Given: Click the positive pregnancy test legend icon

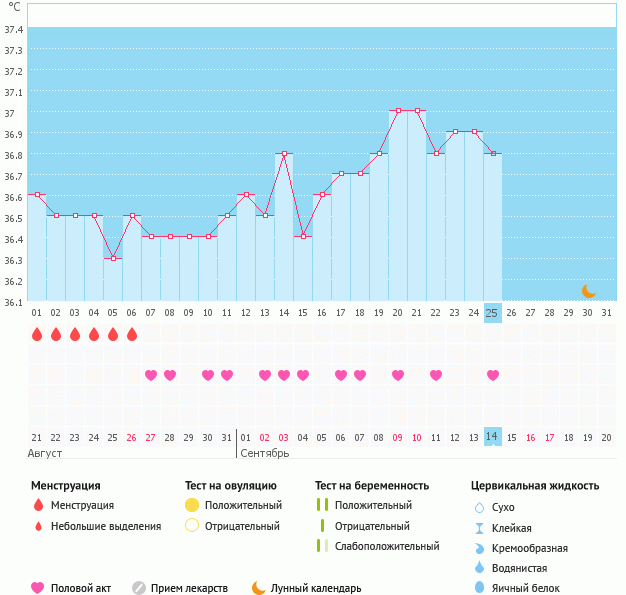Looking at the screenshot, I should click(322, 505).
